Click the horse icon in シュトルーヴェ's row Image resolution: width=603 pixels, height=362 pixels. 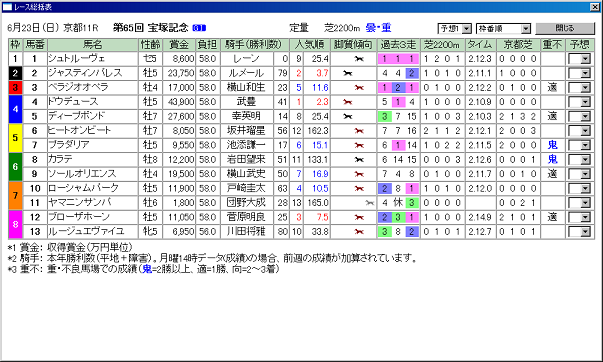359,59
